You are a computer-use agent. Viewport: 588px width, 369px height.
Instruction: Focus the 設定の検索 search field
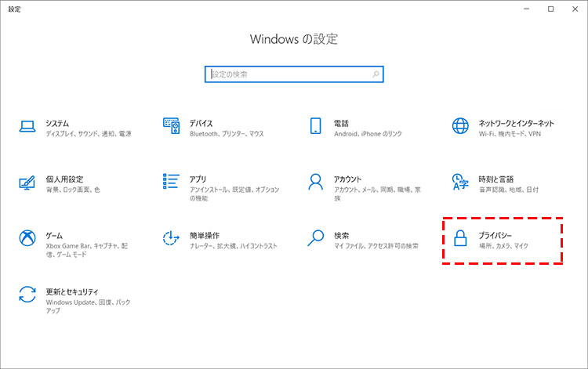[294, 74]
